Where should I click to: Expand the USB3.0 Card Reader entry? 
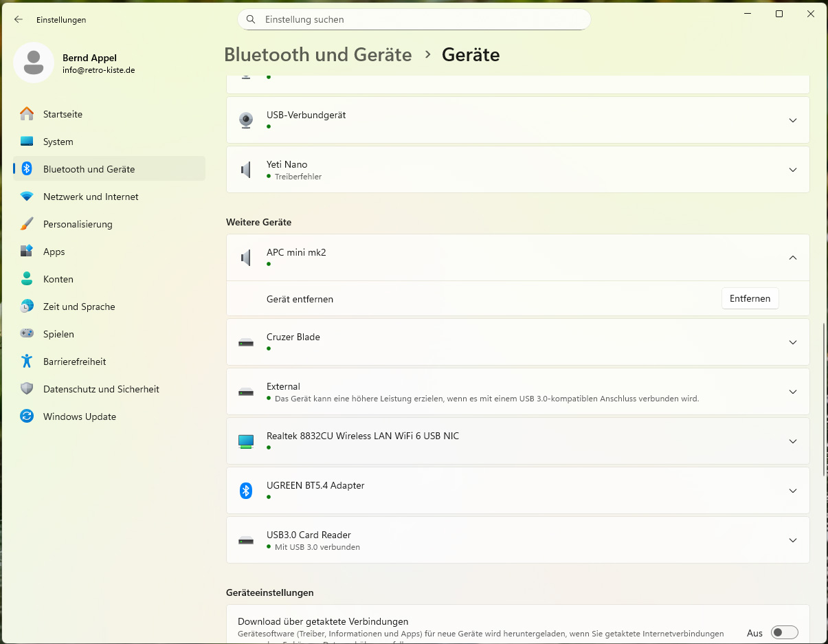tap(793, 540)
